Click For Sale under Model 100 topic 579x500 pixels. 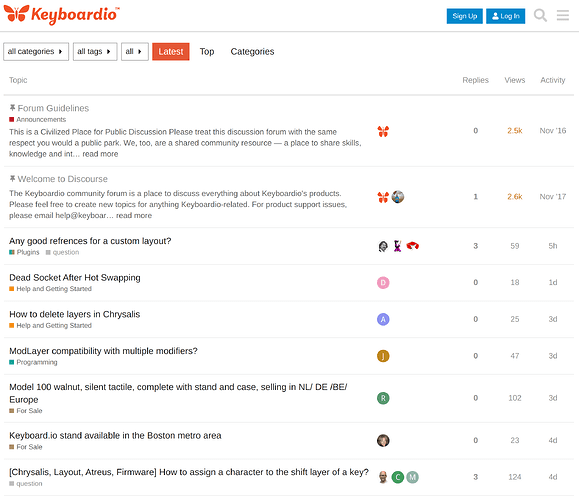(x=26, y=411)
